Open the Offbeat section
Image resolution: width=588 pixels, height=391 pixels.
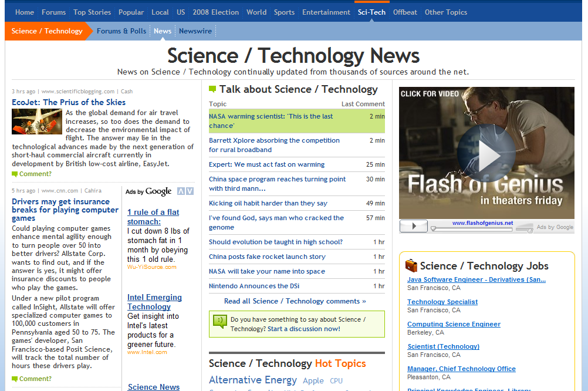[405, 12]
